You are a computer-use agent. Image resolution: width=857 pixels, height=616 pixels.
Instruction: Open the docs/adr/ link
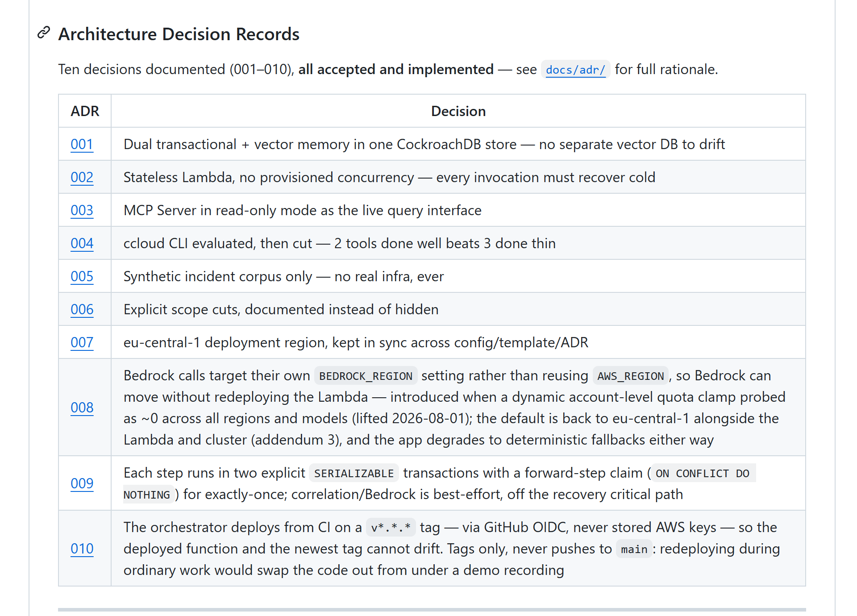point(575,70)
